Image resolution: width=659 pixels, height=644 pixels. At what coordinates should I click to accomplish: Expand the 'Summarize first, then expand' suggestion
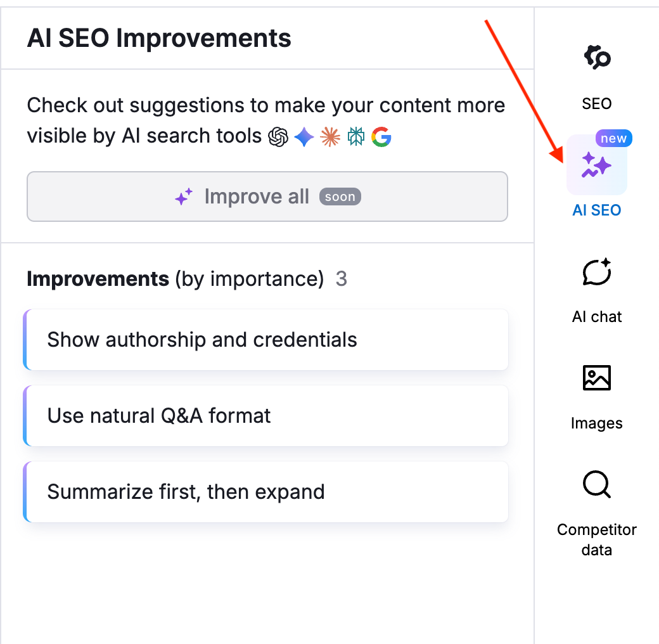coord(267,492)
